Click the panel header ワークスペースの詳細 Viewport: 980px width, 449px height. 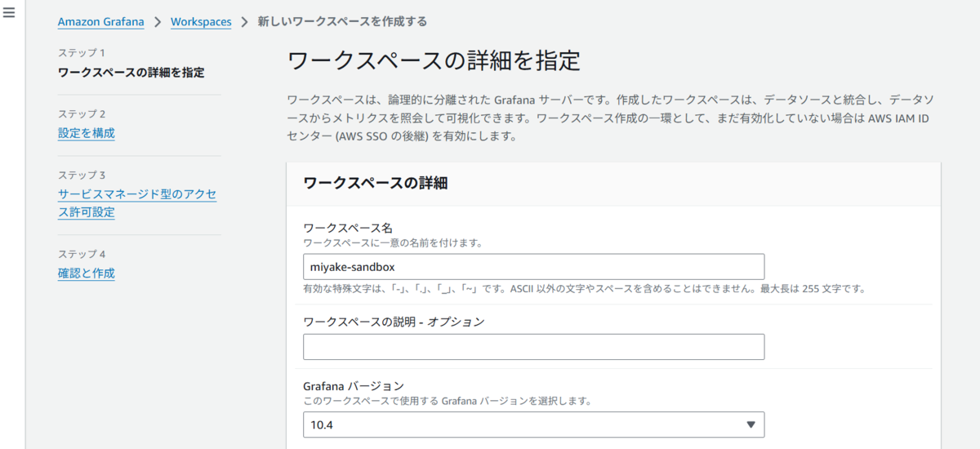[375, 184]
